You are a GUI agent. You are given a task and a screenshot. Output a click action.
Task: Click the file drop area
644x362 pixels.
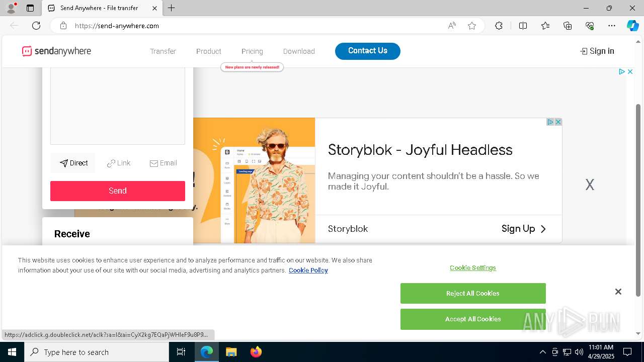click(x=118, y=106)
